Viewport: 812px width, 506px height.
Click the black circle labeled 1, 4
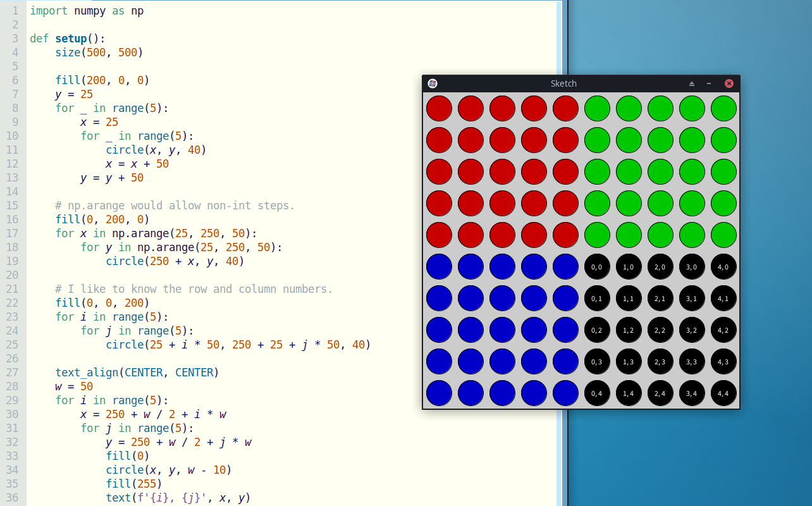coord(629,393)
